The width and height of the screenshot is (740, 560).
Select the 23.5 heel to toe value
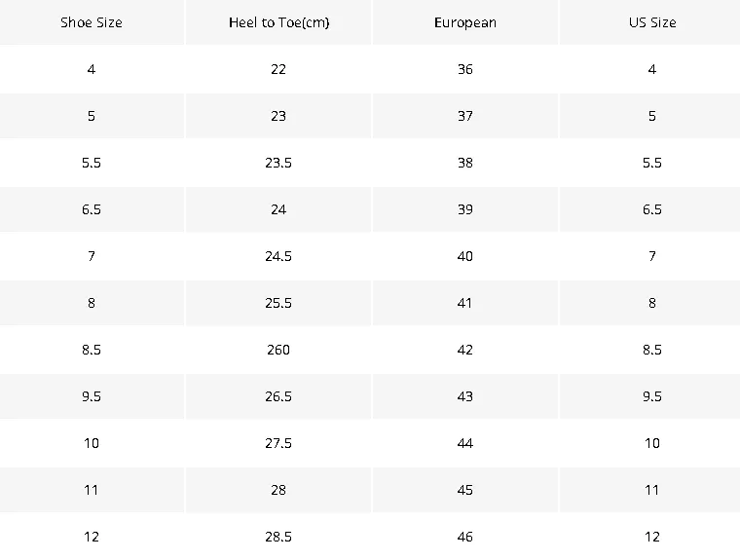tap(278, 163)
